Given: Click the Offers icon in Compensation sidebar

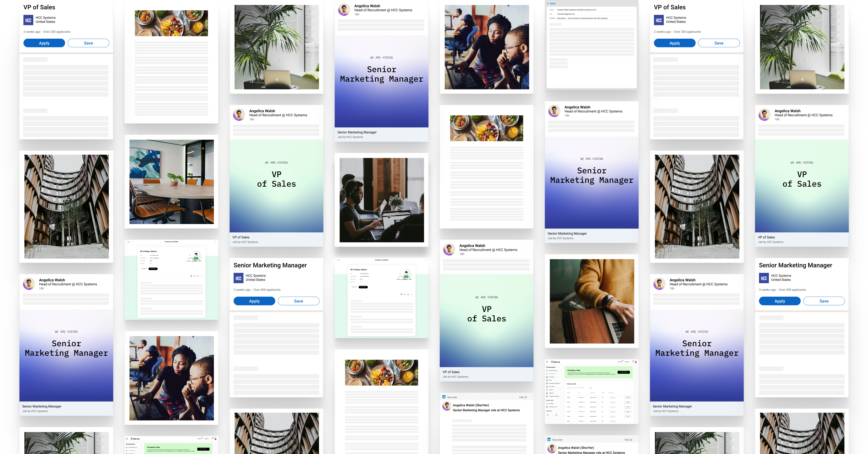Looking at the screenshot, I should (x=547, y=380).
